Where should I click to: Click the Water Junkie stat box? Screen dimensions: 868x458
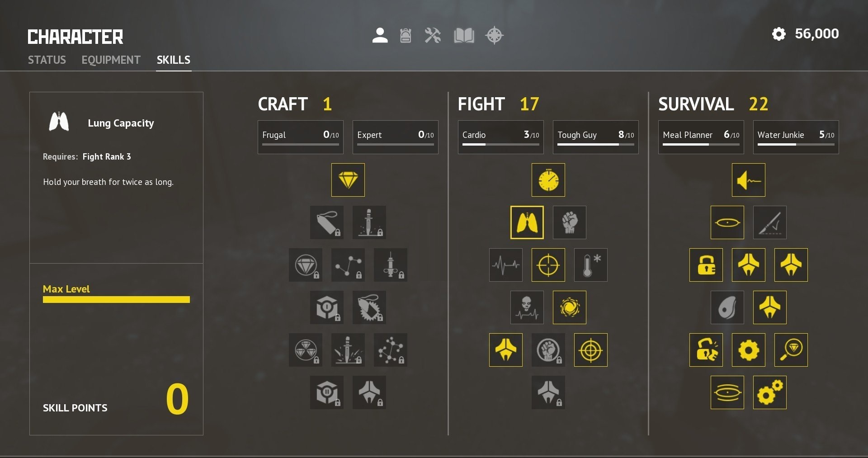(796, 137)
